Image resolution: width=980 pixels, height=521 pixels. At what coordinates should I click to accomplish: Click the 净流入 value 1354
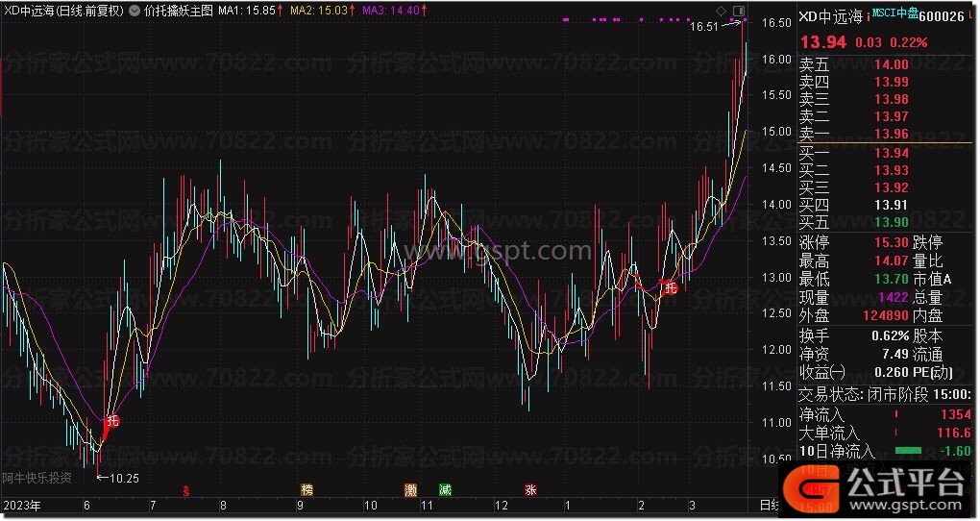click(x=956, y=414)
